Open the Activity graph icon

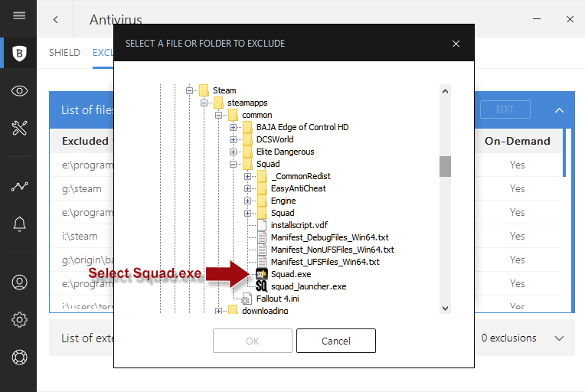pyautogui.click(x=19, y=186)
